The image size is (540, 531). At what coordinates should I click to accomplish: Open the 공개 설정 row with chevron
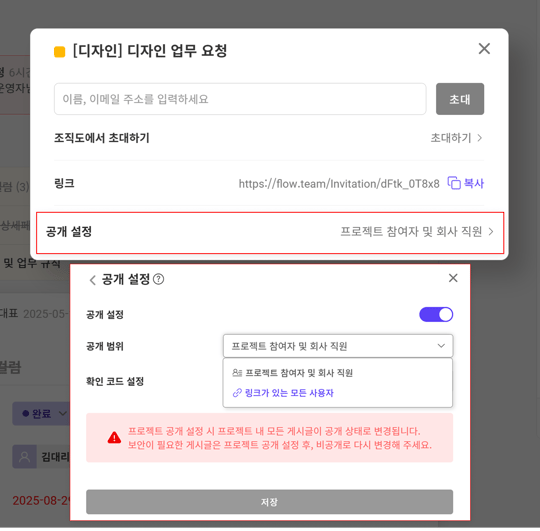click(270, 233)
